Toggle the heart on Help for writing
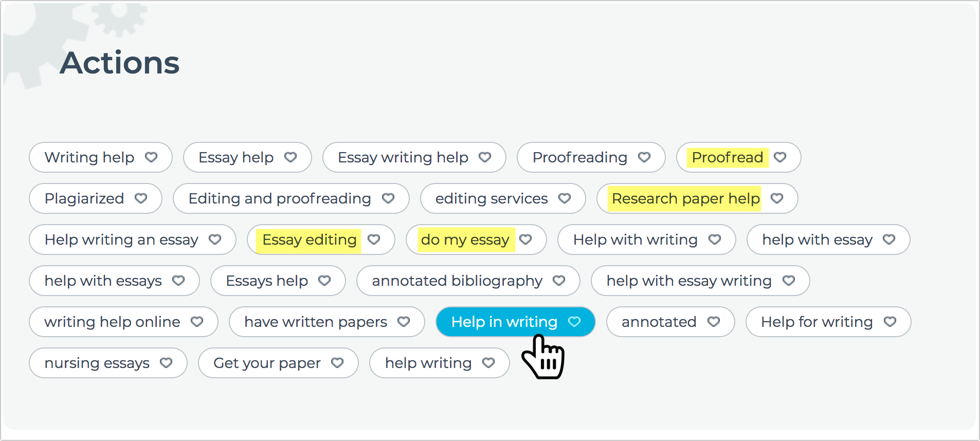Image resolution: width=980 pixels, height=441 pixels. (x=890, y=322)
